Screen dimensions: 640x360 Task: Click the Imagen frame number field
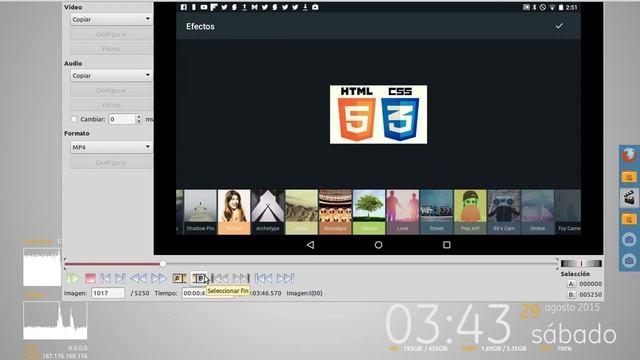(x=108, y=293)
